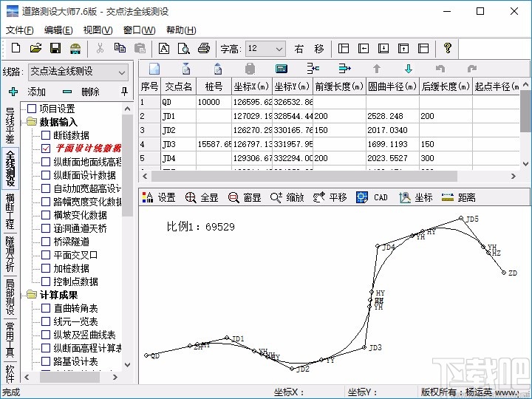This screenshot has height=399, width=532.
Task: Click the yellow helmet toolbar icon
Action: tap(75, 49)
